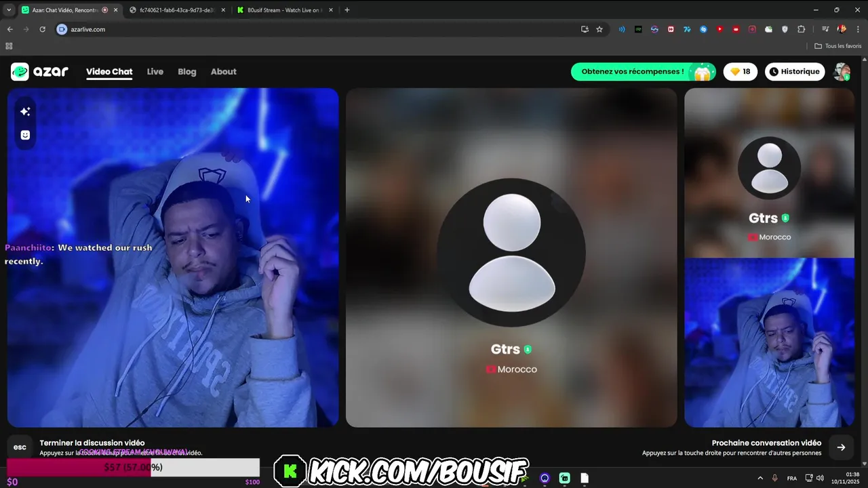
Task: Click the install app icon in address bar
Action: 585,29
